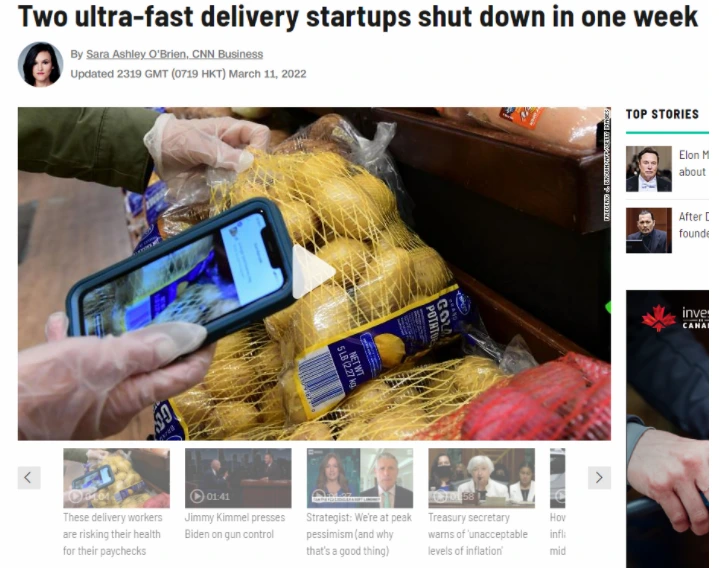Viewport: 719px width, 568px height.
Task: Read the Elon Musk top story headline
Action: 693,164
